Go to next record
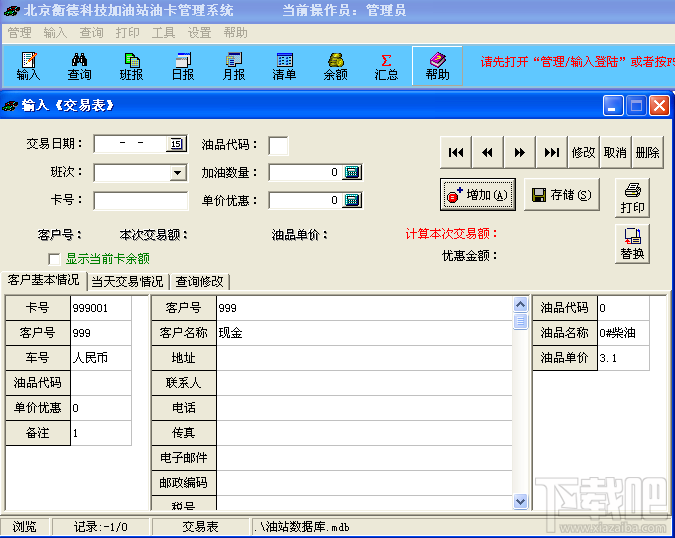This screenshot has width=675, height=538. (x=520, y=152)
